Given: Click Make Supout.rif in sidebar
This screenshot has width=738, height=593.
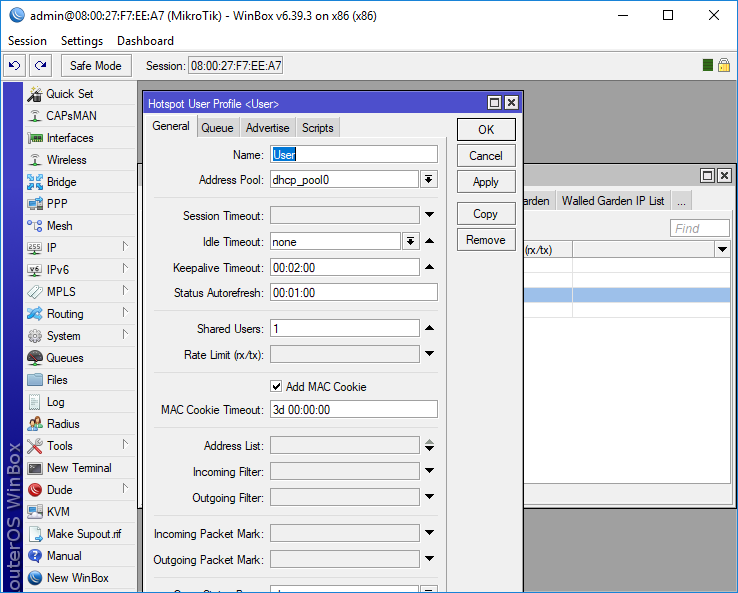Looking at the screenshot, I should (x=80, y=534).
